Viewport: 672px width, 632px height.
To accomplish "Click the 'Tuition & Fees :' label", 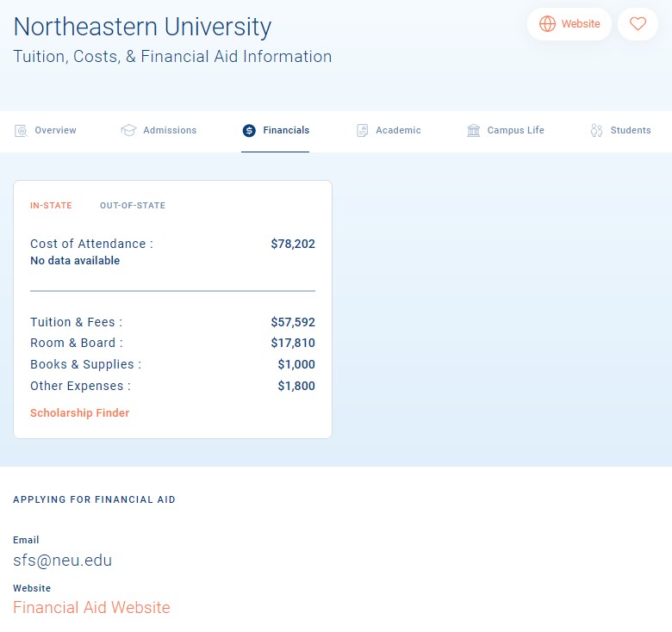I will pos(77,322).
